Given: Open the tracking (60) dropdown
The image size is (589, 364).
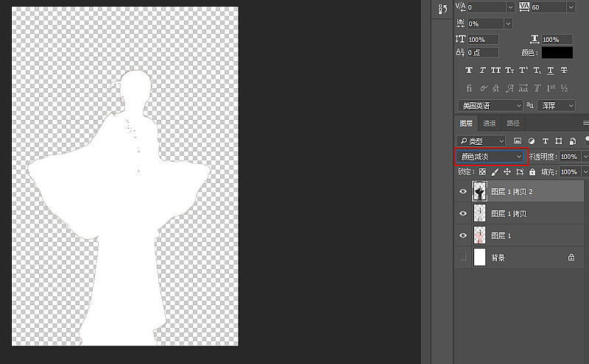Looking at the screenshot, I should coord(571,7).
